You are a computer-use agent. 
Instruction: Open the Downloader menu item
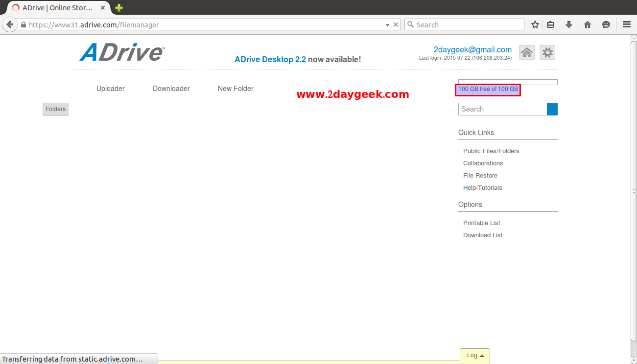click(171, 89)
